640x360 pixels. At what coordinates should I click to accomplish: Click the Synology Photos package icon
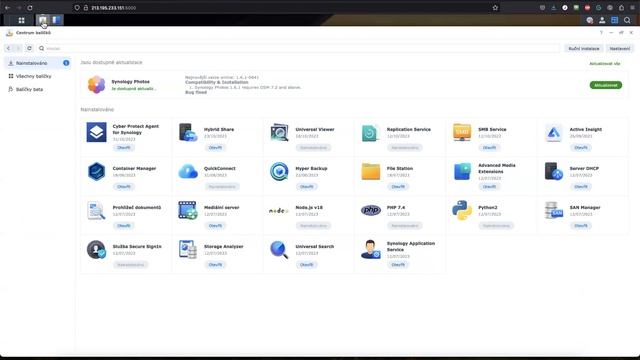pos(96,84)
